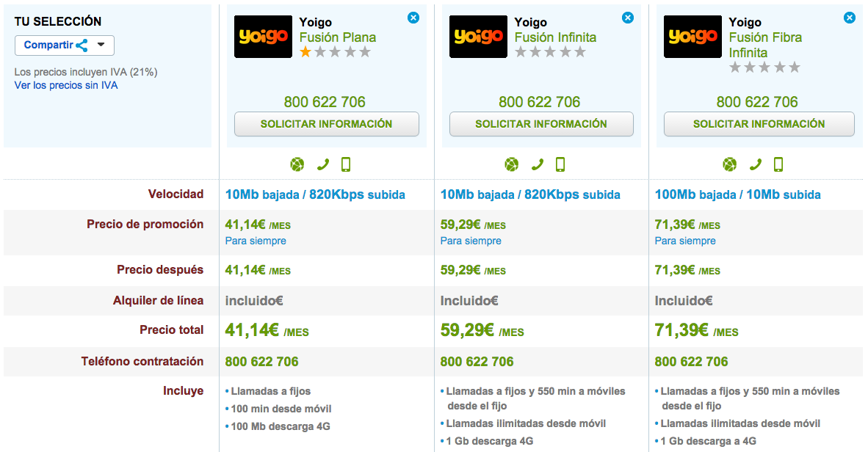
Task: Remove Fusión Plana from comparison
Action: pos(413,18)
